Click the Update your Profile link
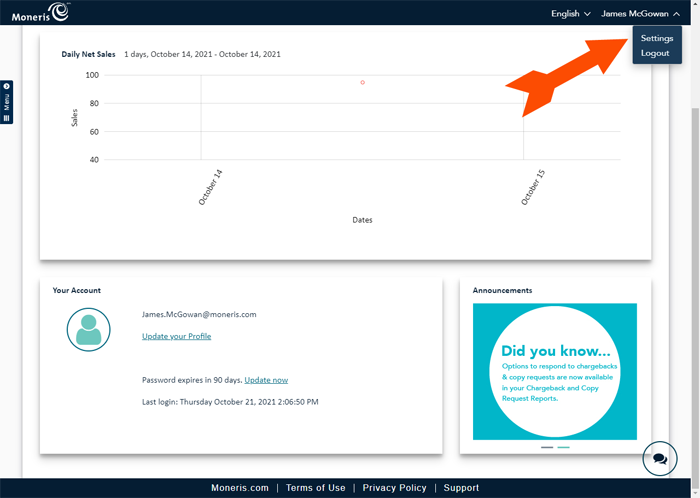 176,336
